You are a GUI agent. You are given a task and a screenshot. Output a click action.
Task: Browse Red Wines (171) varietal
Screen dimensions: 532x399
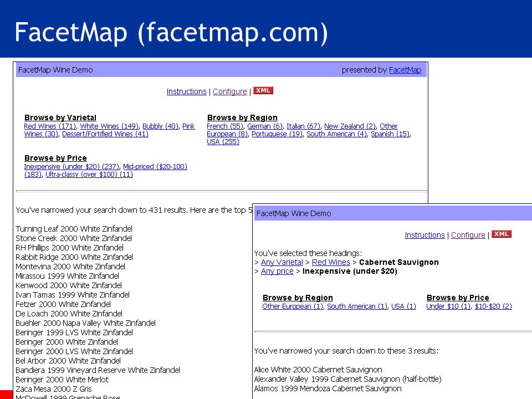(50, 126)
